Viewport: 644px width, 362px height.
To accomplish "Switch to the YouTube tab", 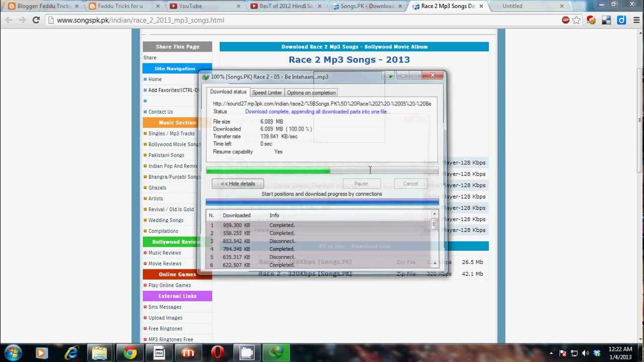I will (x=204, y=6).
